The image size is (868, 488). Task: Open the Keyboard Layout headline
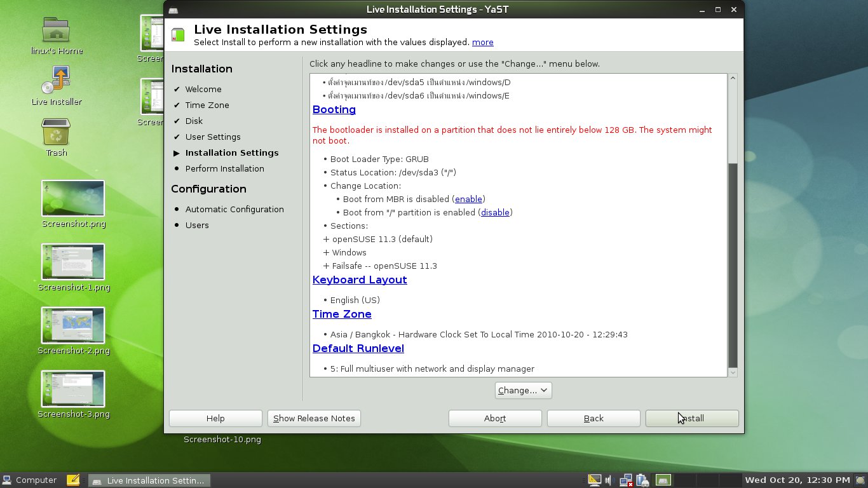(360, 280)
